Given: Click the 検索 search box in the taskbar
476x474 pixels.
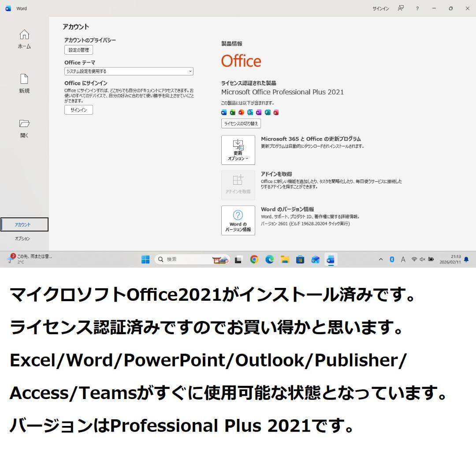Looking at the screenshot, I should point(185,260).
